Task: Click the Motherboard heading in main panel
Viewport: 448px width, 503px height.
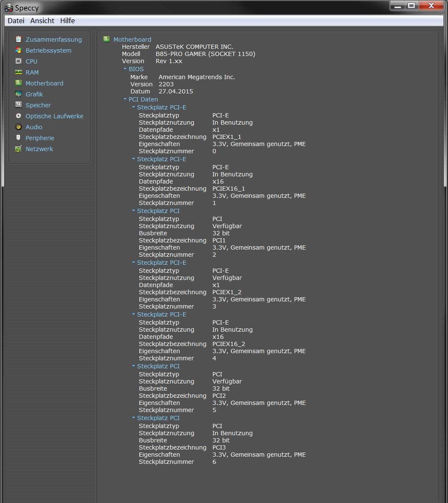Action: click(132, 40)
